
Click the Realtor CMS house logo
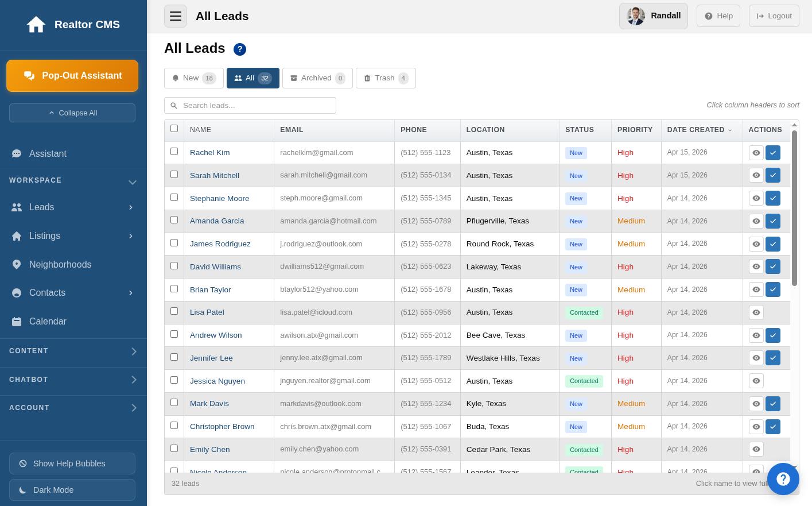tap(36, 24)
